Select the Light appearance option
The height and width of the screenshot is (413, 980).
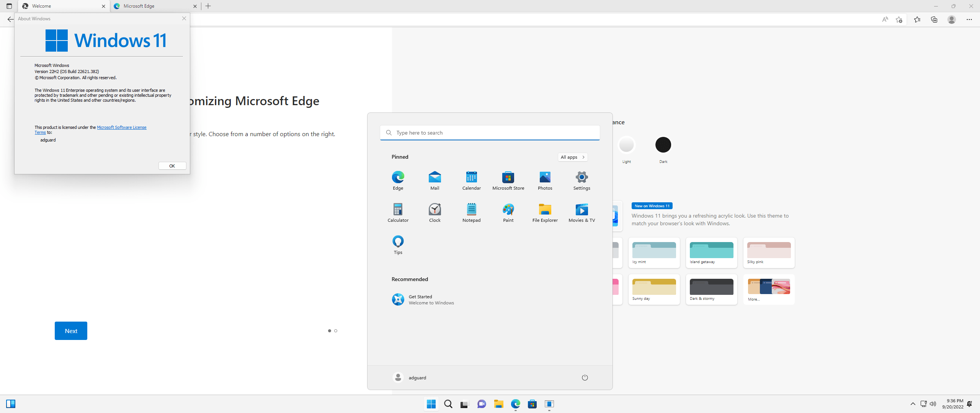pos(626,145)
